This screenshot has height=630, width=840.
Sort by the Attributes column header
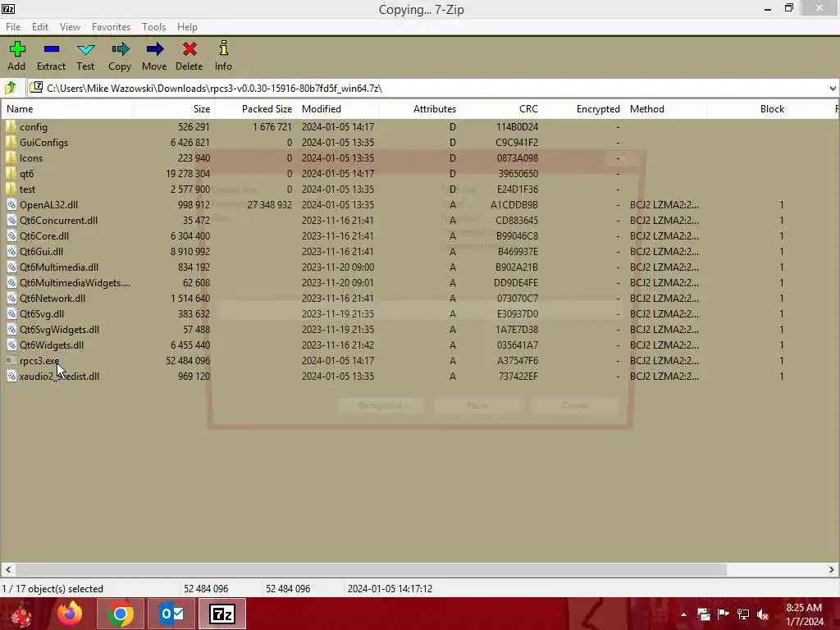(420, 109)
